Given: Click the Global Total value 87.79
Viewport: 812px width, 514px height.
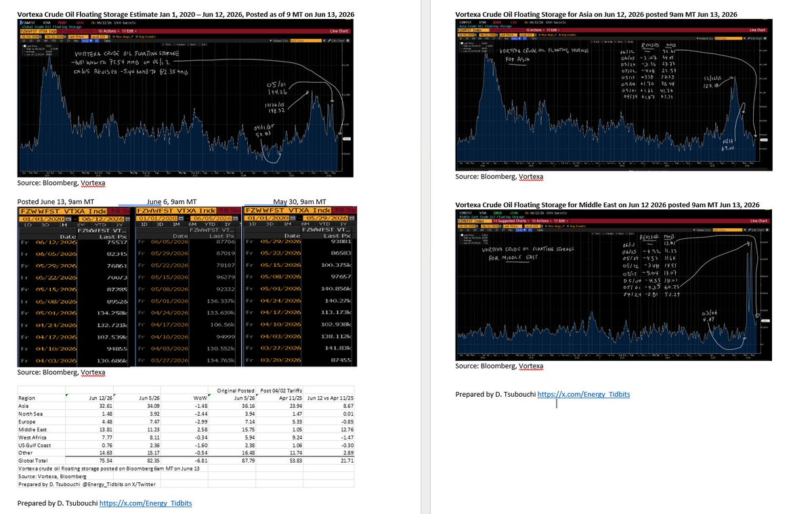Looking at the screenshot, I should pyautogui.click(x=248, y=461).
